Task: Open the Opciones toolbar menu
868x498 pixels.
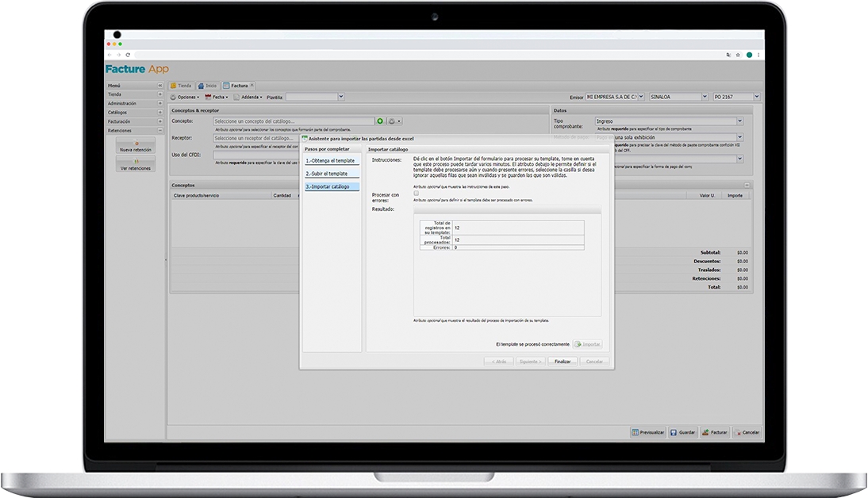Action: coord(185,97)
